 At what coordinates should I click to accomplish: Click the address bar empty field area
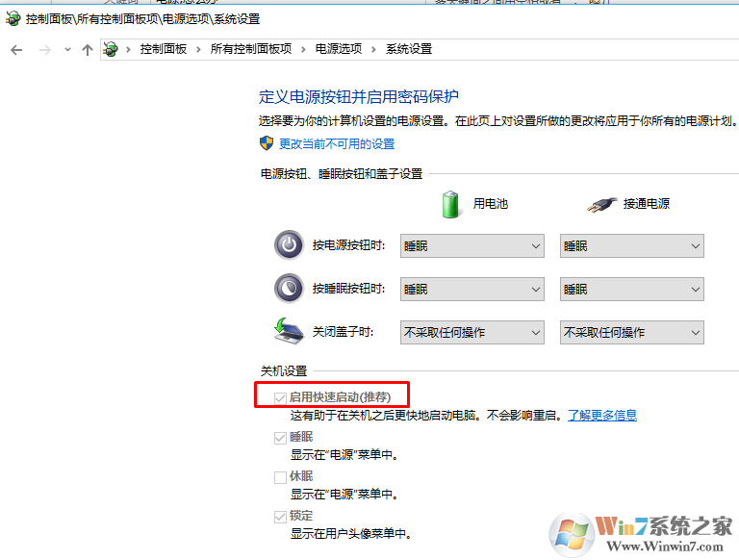tap(584, 49)
